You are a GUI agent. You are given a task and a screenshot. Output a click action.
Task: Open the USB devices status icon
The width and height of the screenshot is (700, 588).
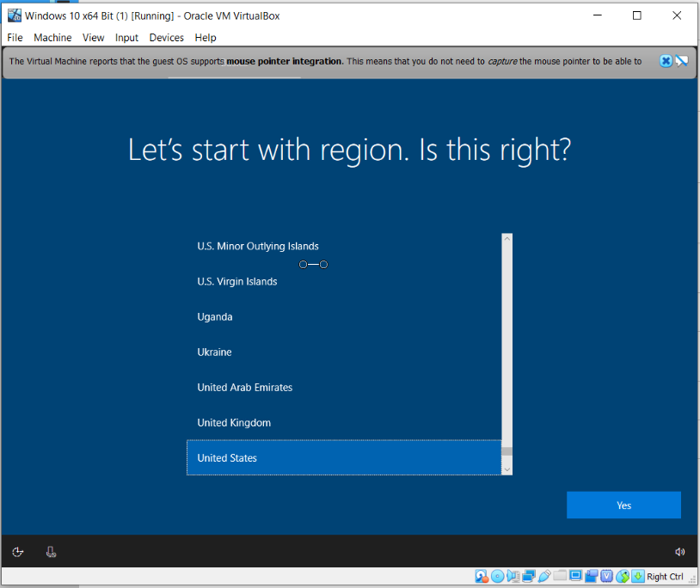[544, 577]
